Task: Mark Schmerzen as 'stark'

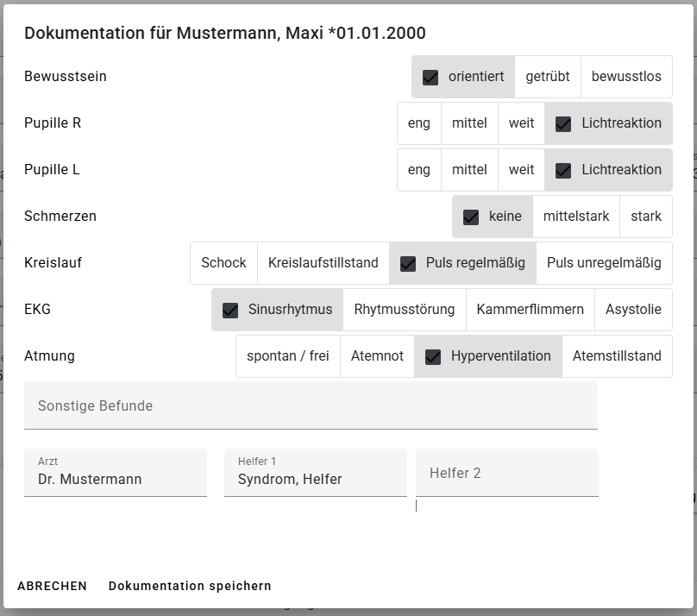Action: (646, 217)
